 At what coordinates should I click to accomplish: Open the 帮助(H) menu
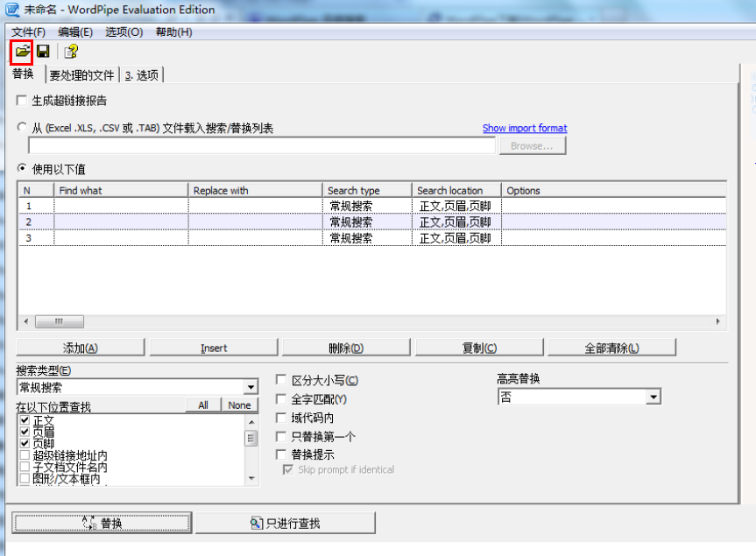coord(174,32)
